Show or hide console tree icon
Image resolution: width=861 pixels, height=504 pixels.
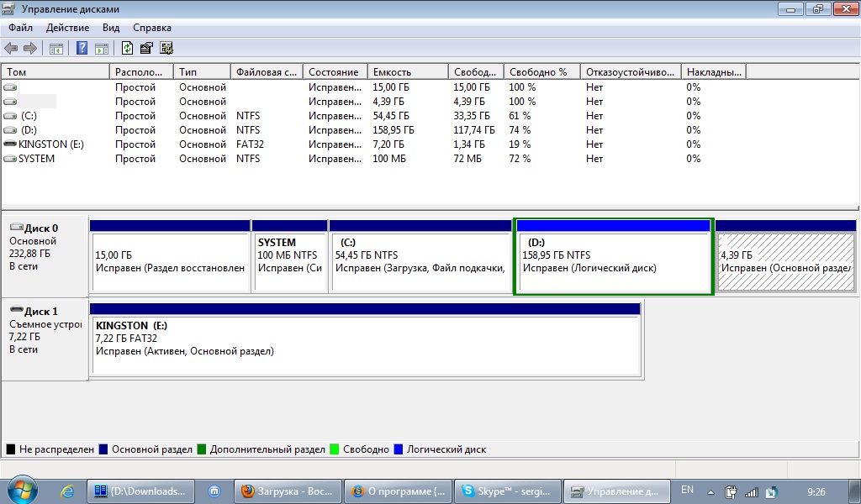tap(56, 48)
